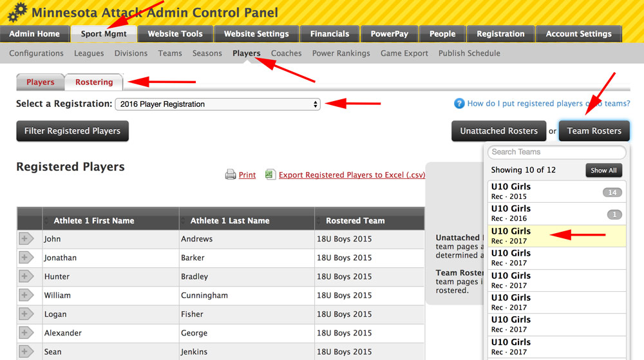
Task: Select U10 Girls Rec 2016 team
Action: click(557, 213)
